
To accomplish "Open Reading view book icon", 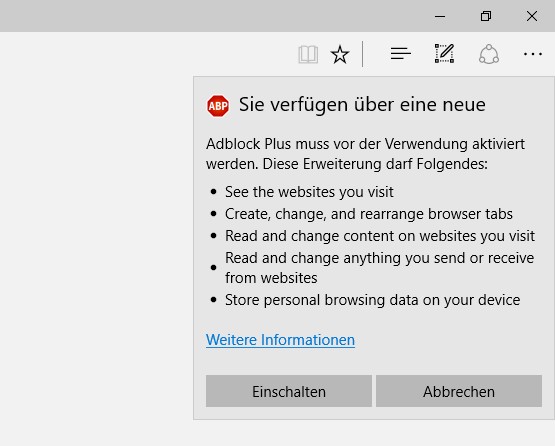I will [308, 55].
